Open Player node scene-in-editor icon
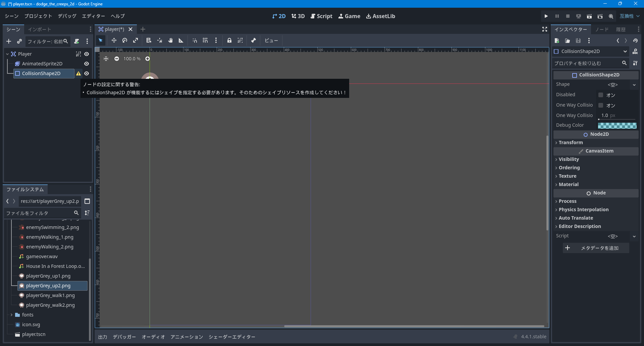The height and width of the screenshot is (346, 644). tap(78, 54)
